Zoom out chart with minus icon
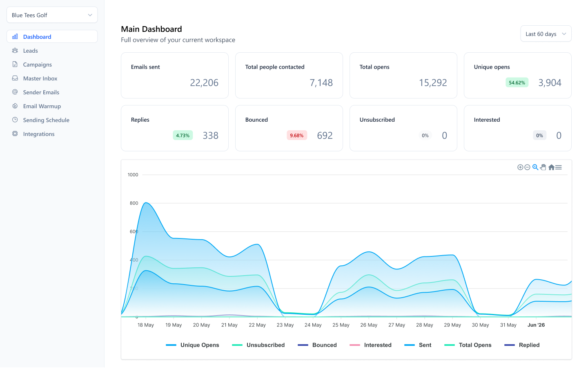 (527, 167)
